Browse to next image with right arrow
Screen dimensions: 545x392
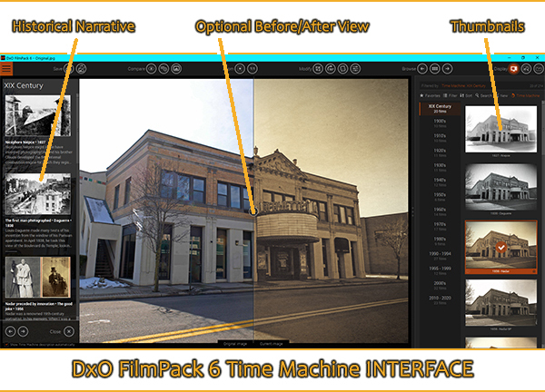coord(447,69)
